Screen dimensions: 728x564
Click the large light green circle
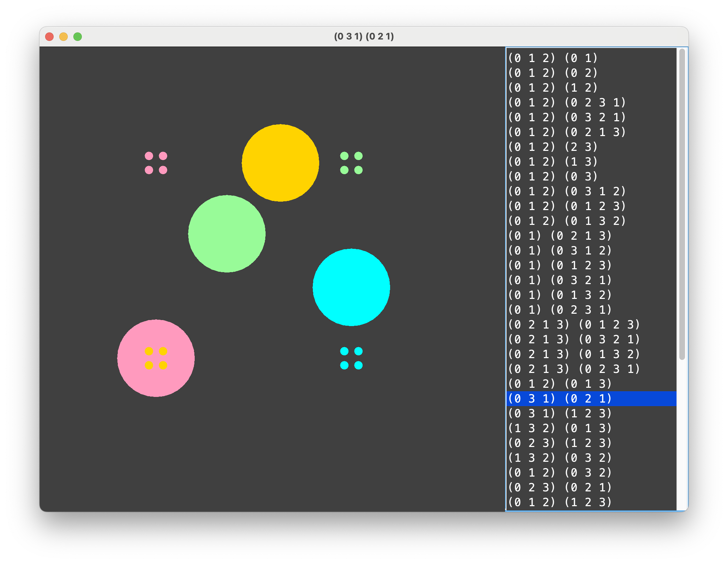tap(227, 234)
